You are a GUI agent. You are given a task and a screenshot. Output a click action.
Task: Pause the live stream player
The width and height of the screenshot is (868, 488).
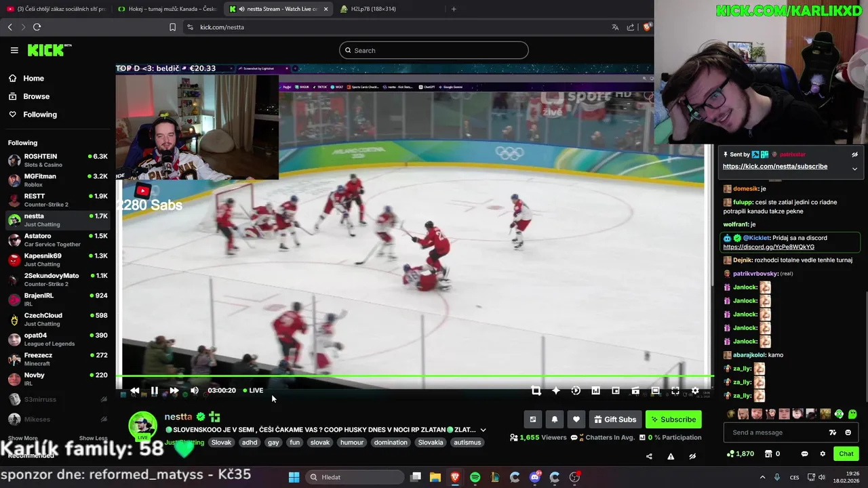[155, 390]
